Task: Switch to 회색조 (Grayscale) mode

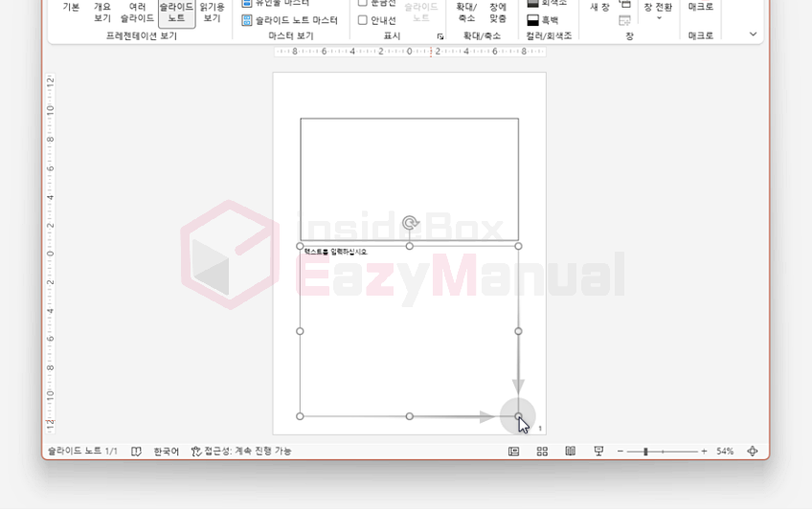Action: pyautogui.click(x=547, y=3)
